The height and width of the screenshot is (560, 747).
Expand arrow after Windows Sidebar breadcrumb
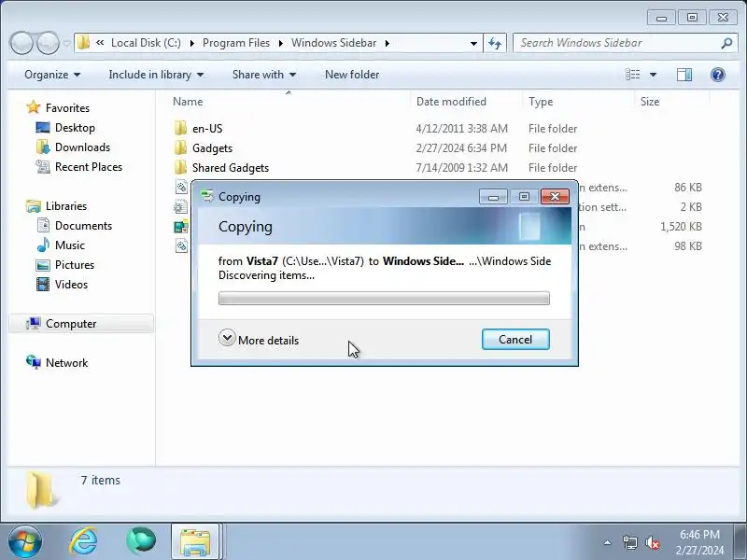tap(388, 43)
